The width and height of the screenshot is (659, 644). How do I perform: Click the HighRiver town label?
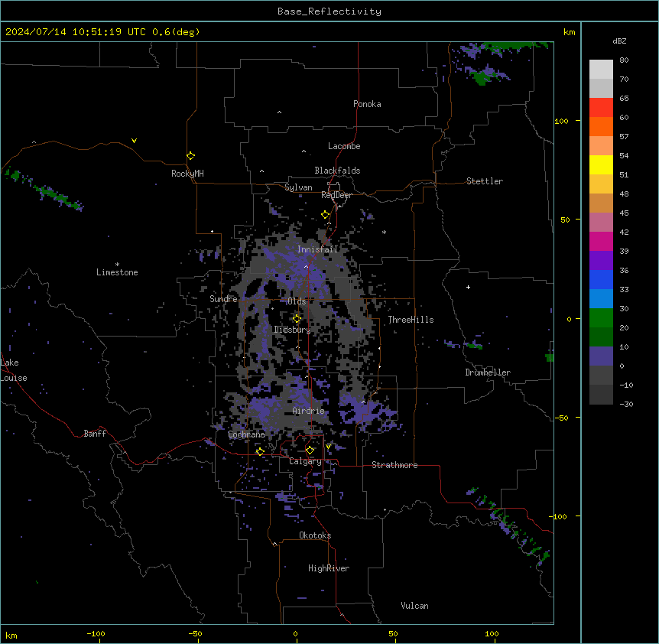(x=329, y=568)
